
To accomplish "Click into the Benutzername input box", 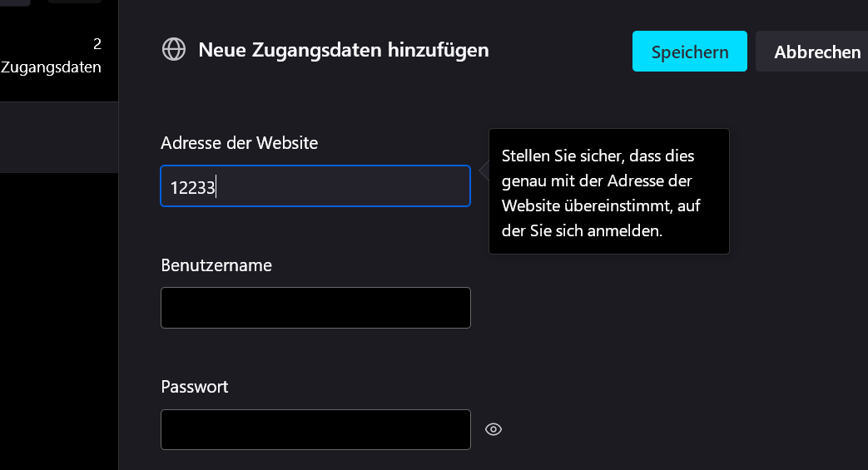I will pos(315,308).
